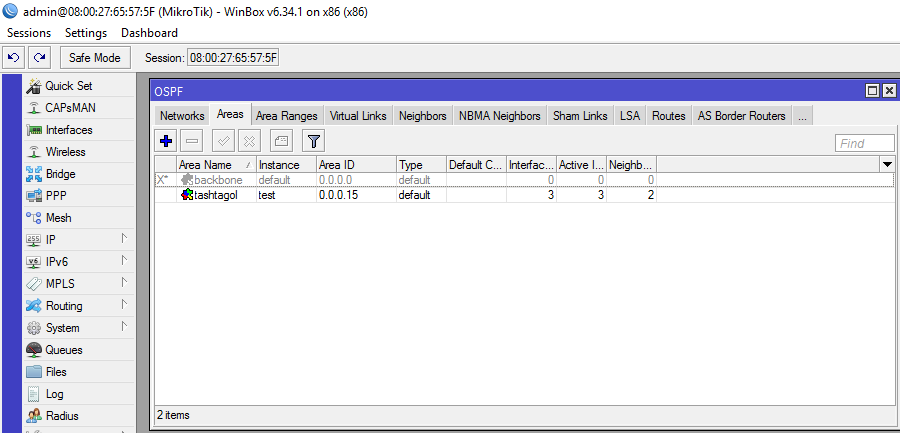Expand the IP submenu arrow
Viewport: 900px width, 433px height.
coord(124,238)
